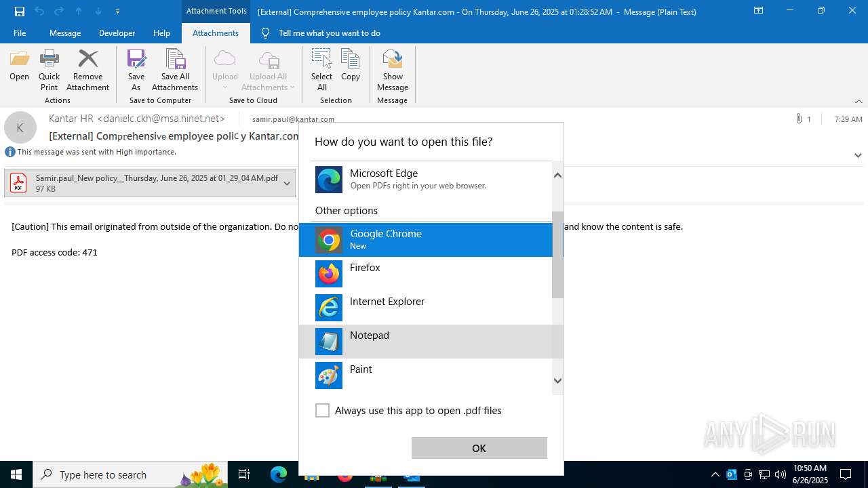Screen dimensions: 868x488
Task: Choose Notepad from the app list
Action: (426, 342)
